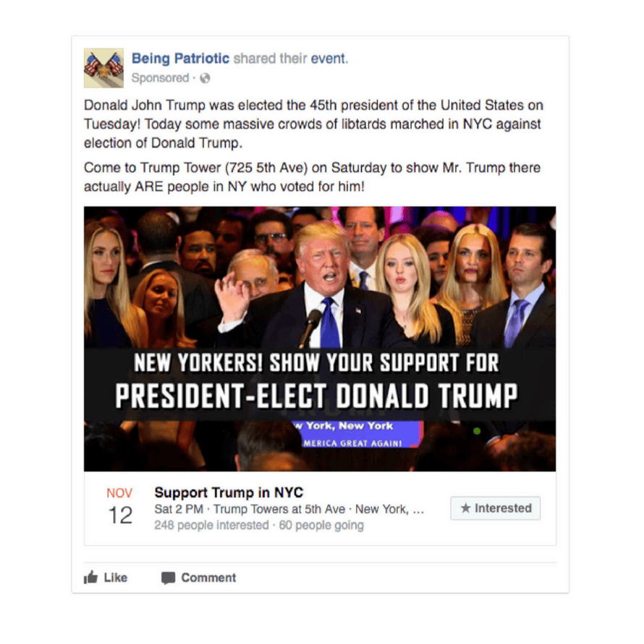Screen dimensions: 644x644
Task: Open the Being Patriotic profile picture
Action: [x=103, y=68]
